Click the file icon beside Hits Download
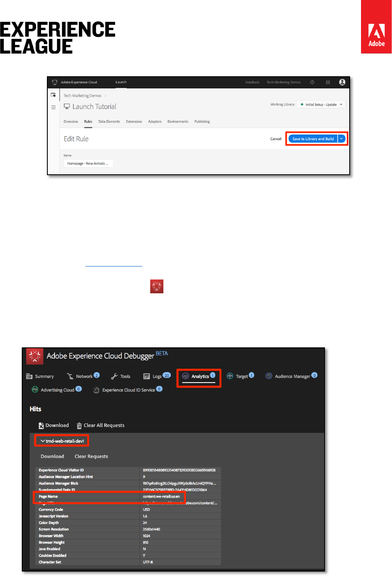 coord(41,426)
